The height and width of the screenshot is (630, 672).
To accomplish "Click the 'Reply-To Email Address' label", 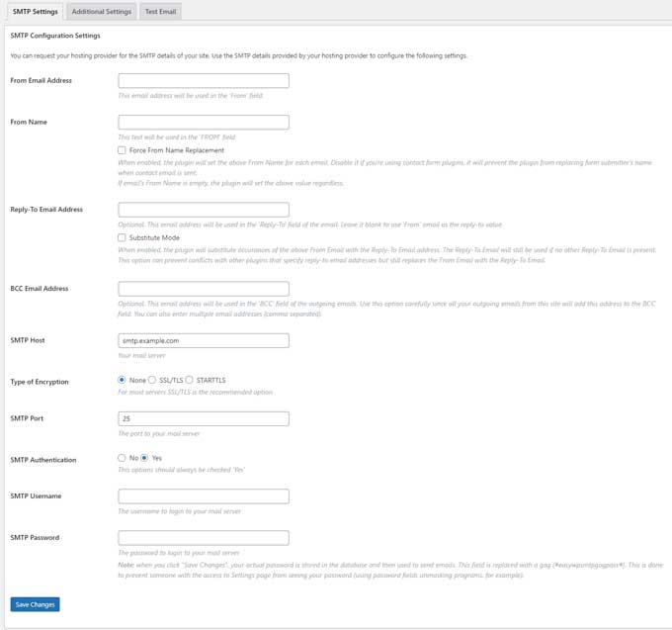I will tap(46, 210).
